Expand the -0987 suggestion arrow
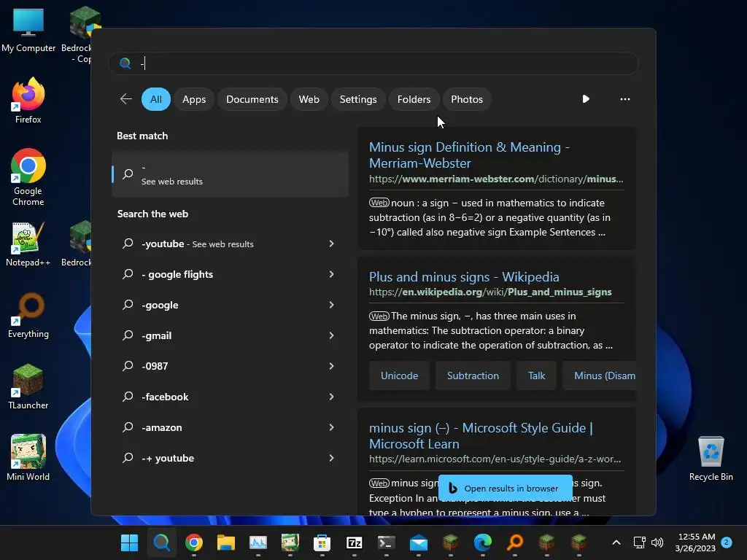747x560 pixels. [332, 366]
